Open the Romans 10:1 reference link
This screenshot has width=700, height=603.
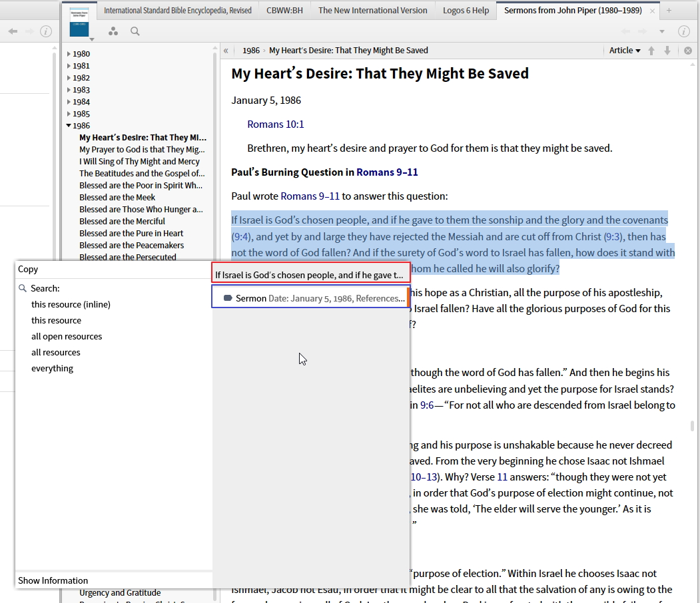coord(276,124)
